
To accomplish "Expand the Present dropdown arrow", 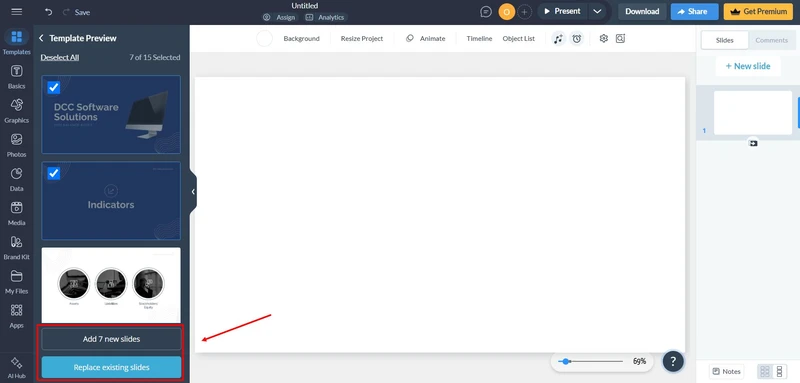I will click(597, 11).
